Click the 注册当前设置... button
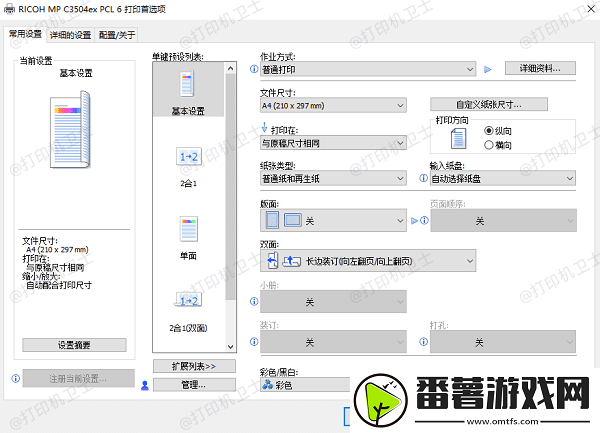 point(78,378)
